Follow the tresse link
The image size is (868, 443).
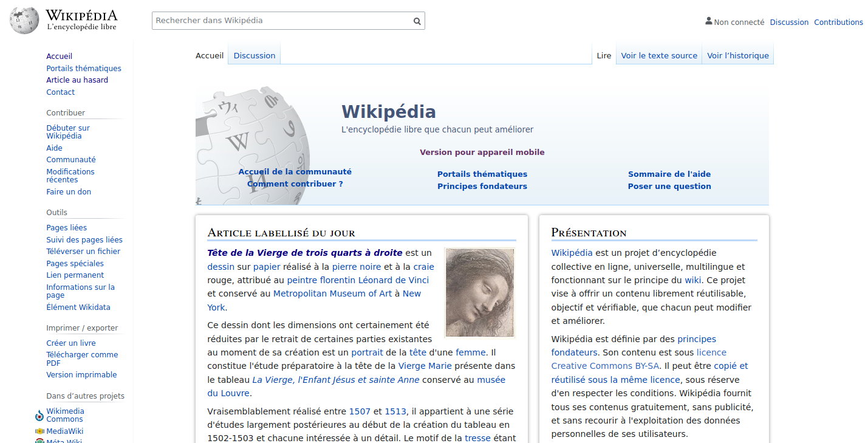(477, 438)
